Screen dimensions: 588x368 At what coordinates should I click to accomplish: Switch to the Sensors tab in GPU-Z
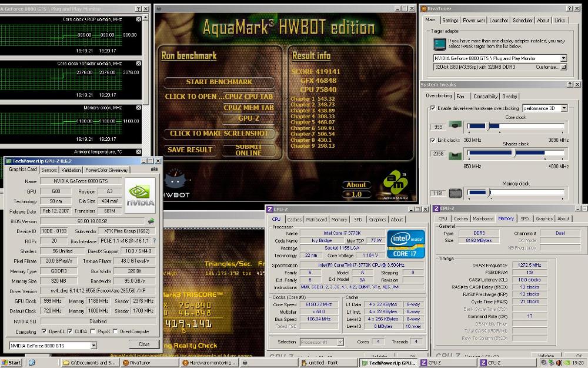coord(49,170)
